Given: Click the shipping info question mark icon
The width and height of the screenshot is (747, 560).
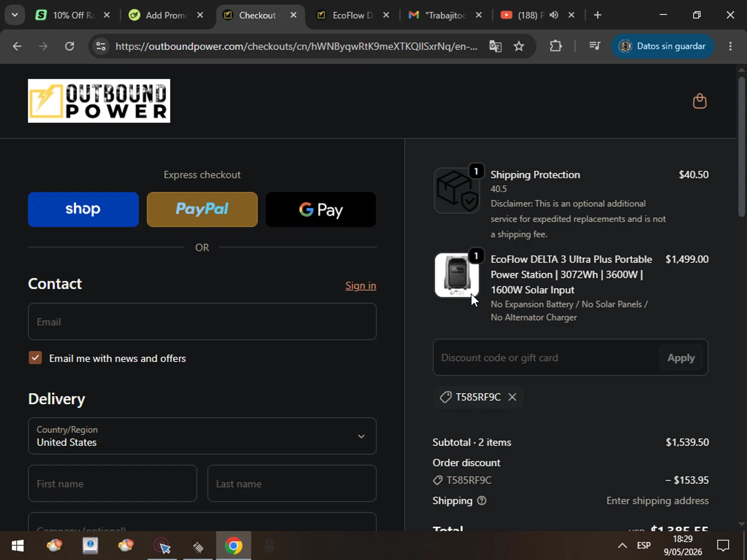Looking at the screenshot, I should (482, 501).
